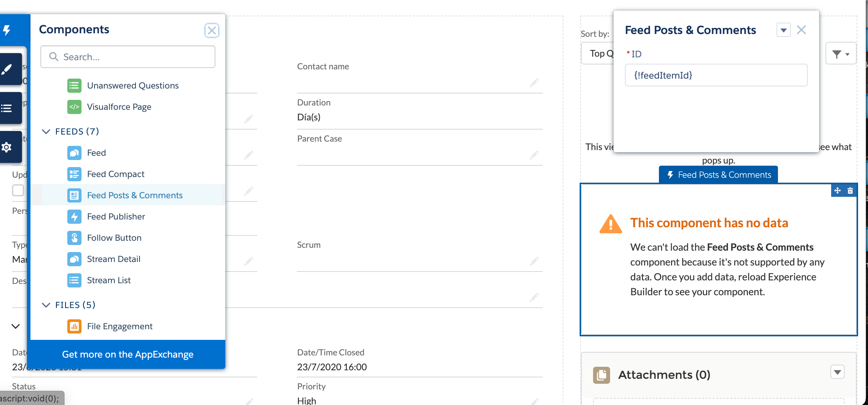This screenshot has height=405, width=868.
Task: Select Feed Compact from components list
Action: click(x=115, y=174)
